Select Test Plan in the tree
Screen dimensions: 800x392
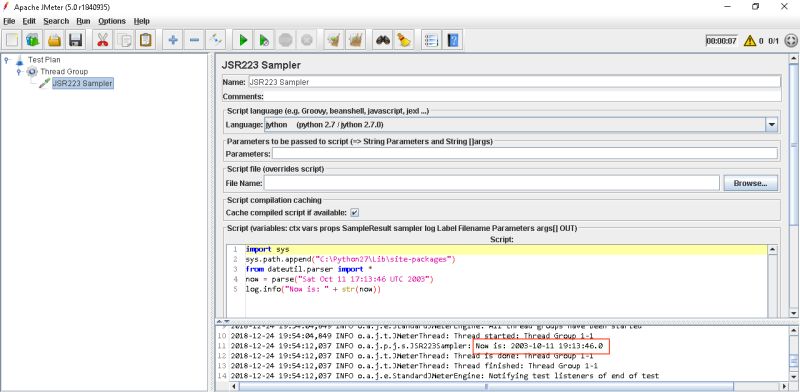(44, 60)
